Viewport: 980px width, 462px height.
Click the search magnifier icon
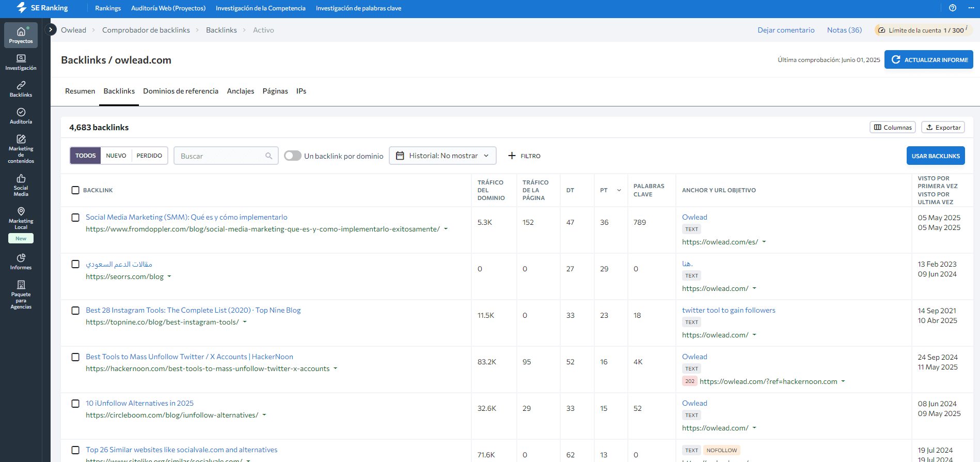(x=268, y=156)
